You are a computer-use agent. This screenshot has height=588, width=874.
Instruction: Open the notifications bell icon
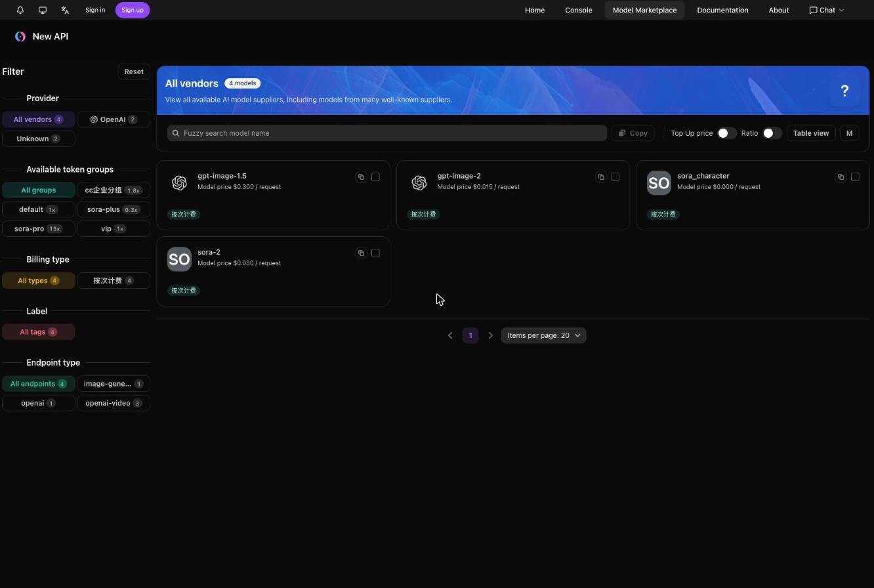tap(20, 10)
